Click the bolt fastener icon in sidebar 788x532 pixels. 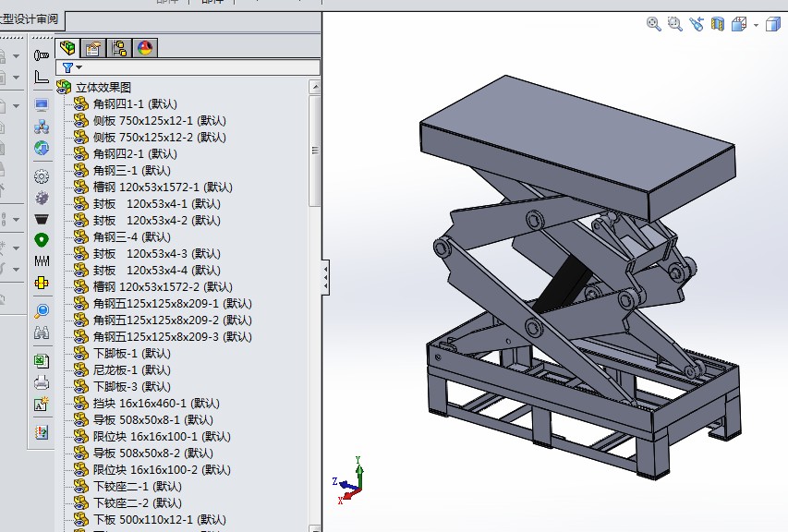[x=42, y=54]
